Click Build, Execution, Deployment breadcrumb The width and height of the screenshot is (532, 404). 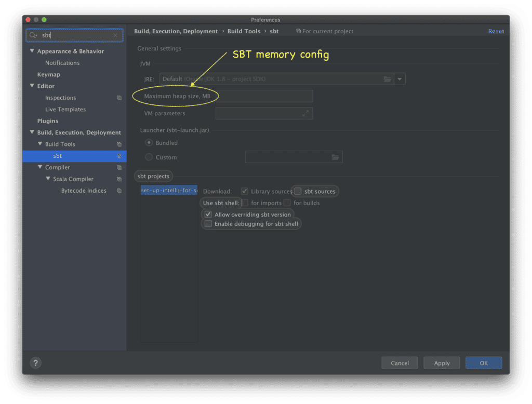(x=176, y=31)
